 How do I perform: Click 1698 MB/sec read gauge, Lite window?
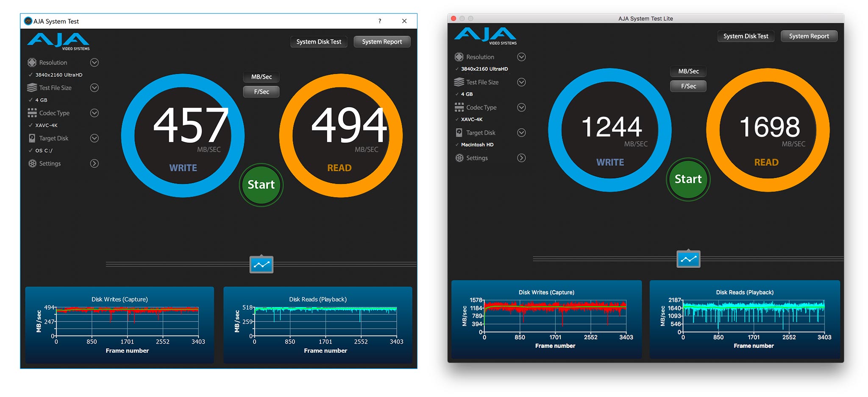pos(768,130)
